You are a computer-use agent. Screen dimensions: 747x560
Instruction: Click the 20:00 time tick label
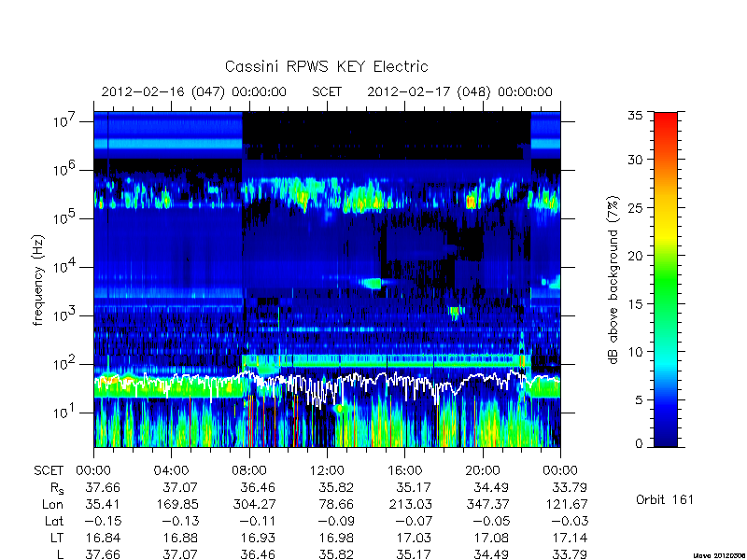[x=483, y=471]
